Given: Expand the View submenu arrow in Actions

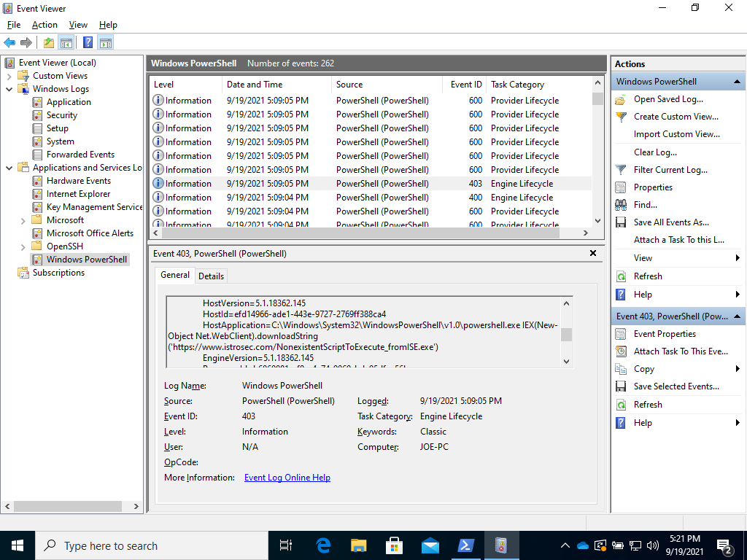Looking at the screenshot, I should point(738,258).
